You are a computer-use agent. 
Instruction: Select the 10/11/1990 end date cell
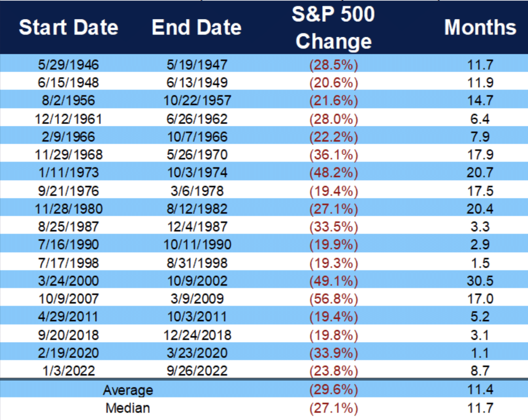[197, 244]
